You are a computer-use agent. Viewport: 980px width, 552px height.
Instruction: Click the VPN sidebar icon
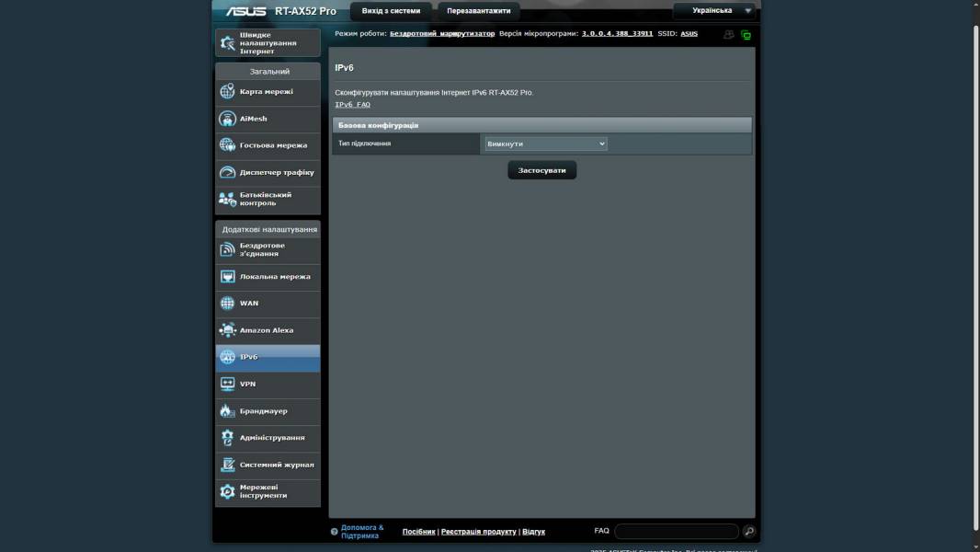tap(227, 384)
